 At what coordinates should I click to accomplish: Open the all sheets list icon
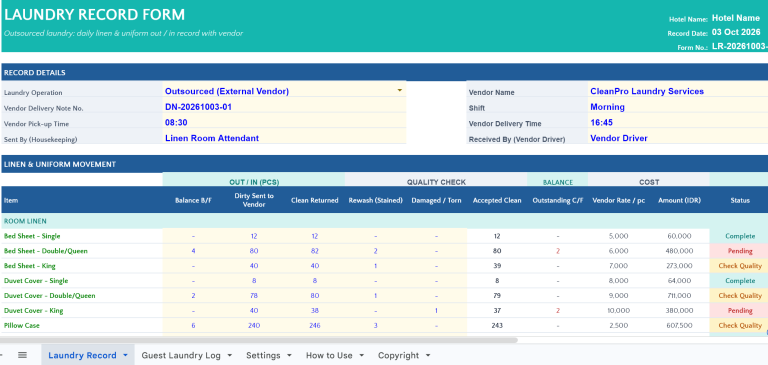[22, 355]
